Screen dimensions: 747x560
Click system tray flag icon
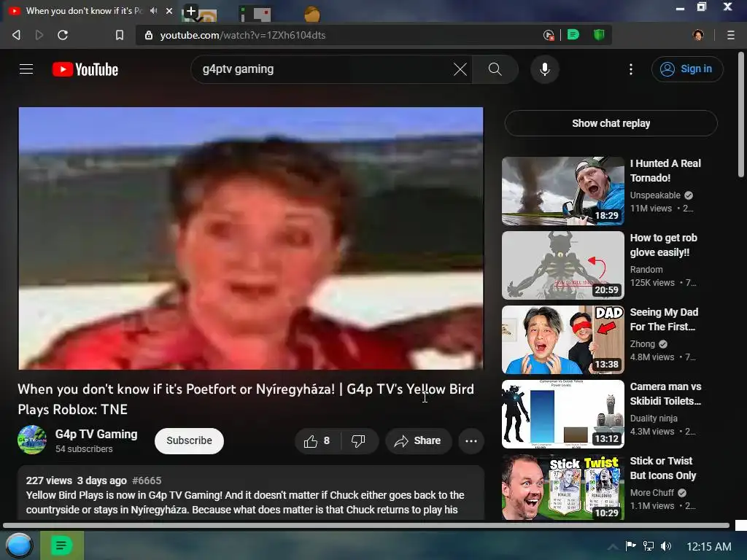(630, 546)
